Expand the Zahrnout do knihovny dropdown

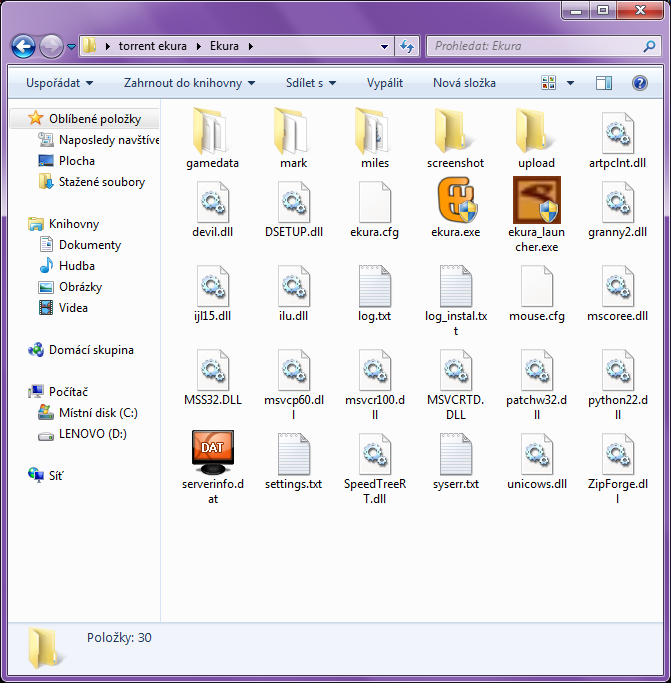189,83
